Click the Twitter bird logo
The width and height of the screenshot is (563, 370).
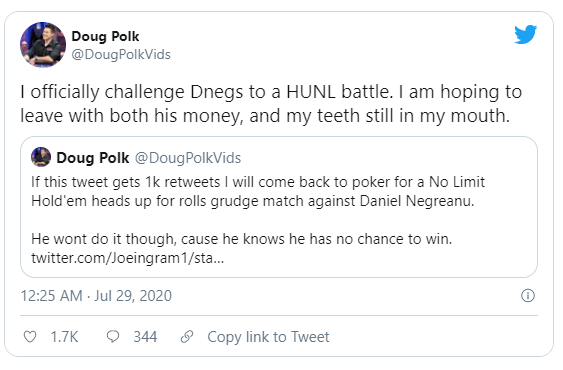(x=525, y=34)
